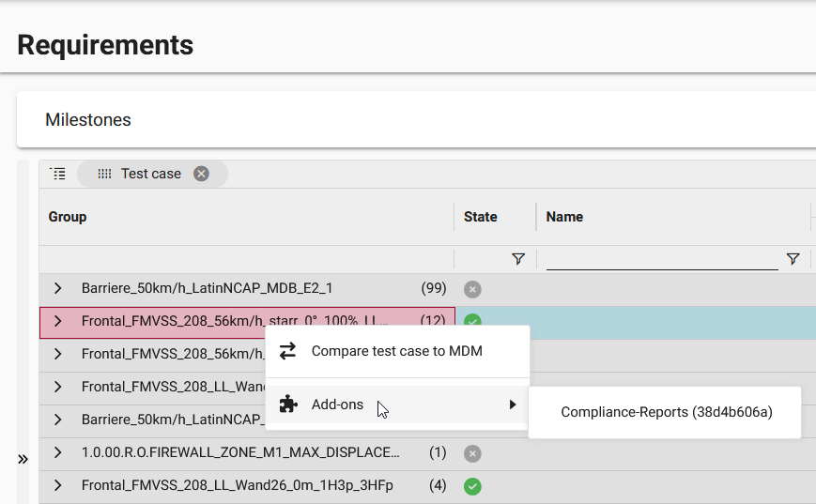Image resolution: width=816 pixels, height=504 pixels.
Task: Select Frontal_FMVSS_208_LL_Wand26_0m_1H3p_3HFp text
Action: (x=238, y=485)
